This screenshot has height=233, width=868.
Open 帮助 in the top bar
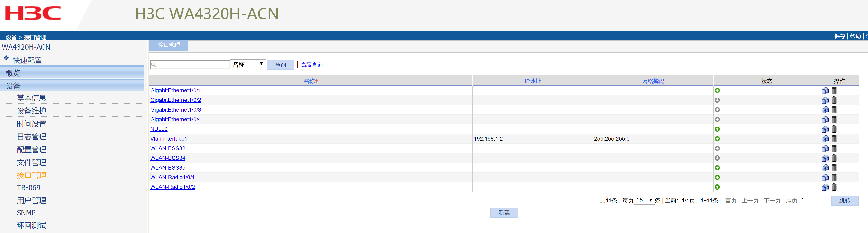point(855,36)
